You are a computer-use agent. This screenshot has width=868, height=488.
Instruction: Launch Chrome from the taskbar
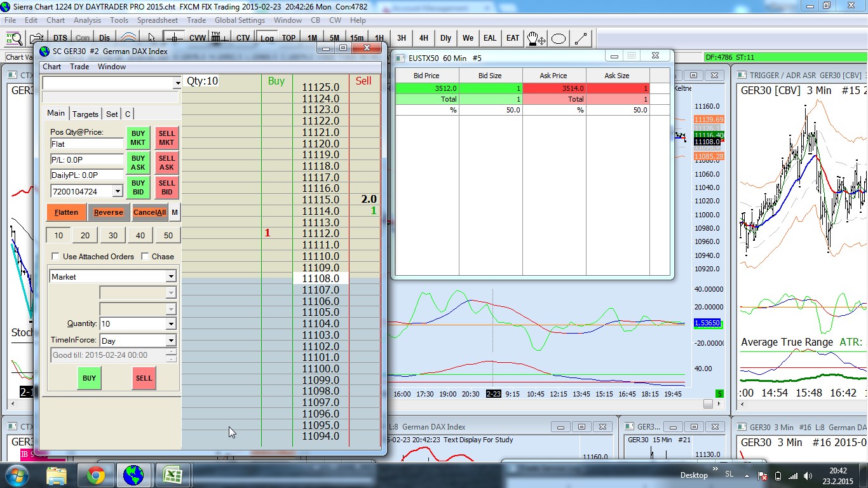coord(96,475)
